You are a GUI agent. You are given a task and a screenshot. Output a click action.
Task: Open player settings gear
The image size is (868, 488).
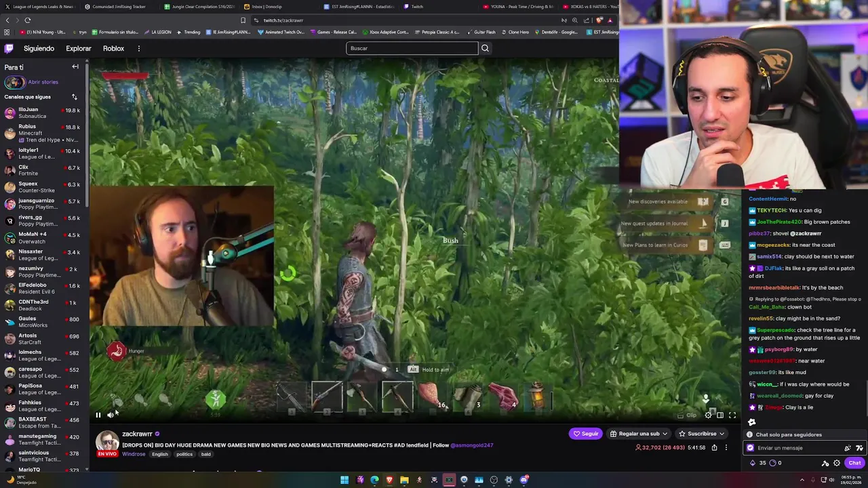pyautogui.click(x=708, y=415)
